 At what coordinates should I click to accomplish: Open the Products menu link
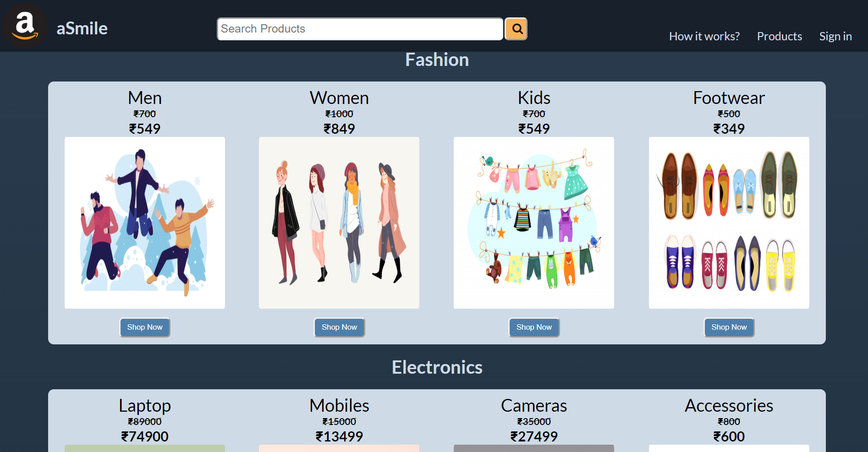point(780,36)
